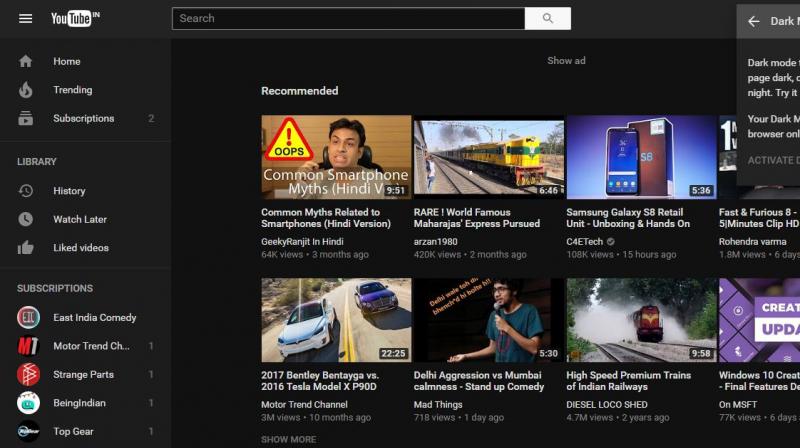800x448 pixels.
Task: Click the On MSFT channel name
Action: pyautogui.click(x=738, y=405)
